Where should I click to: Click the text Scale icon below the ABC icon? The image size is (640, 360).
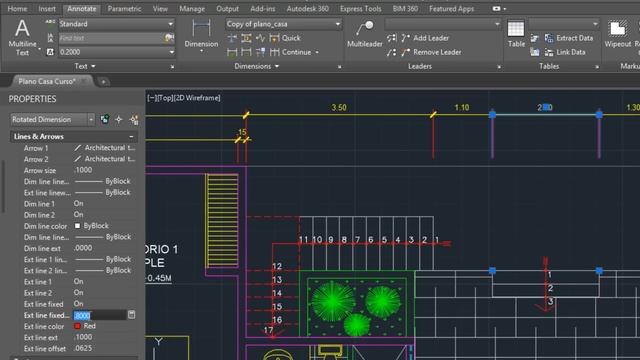(50, 38)
